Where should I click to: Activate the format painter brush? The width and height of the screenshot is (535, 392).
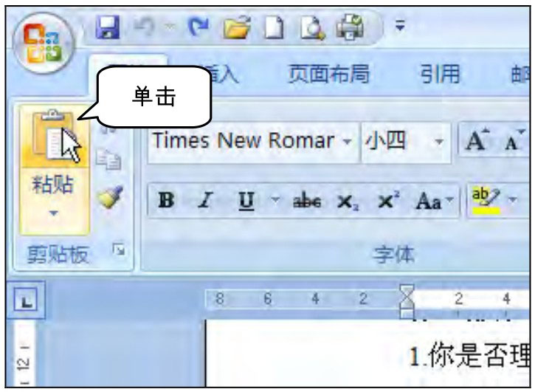pyautogui.click(x=110, y=196)
